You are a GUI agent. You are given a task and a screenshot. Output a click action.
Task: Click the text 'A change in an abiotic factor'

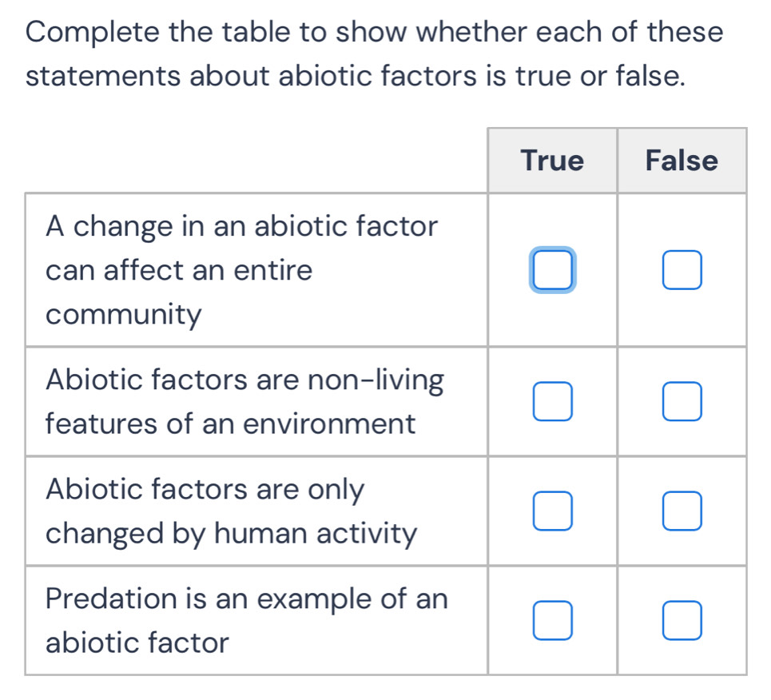(241, 227)
